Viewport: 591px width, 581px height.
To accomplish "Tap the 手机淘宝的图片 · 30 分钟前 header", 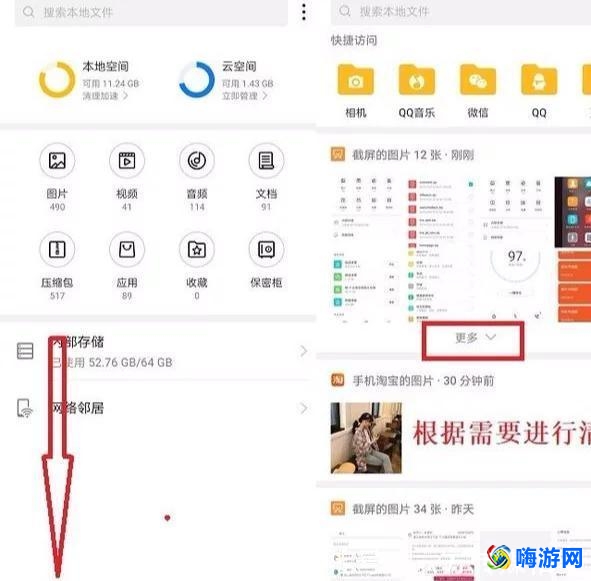I will (x=423, y=380).
